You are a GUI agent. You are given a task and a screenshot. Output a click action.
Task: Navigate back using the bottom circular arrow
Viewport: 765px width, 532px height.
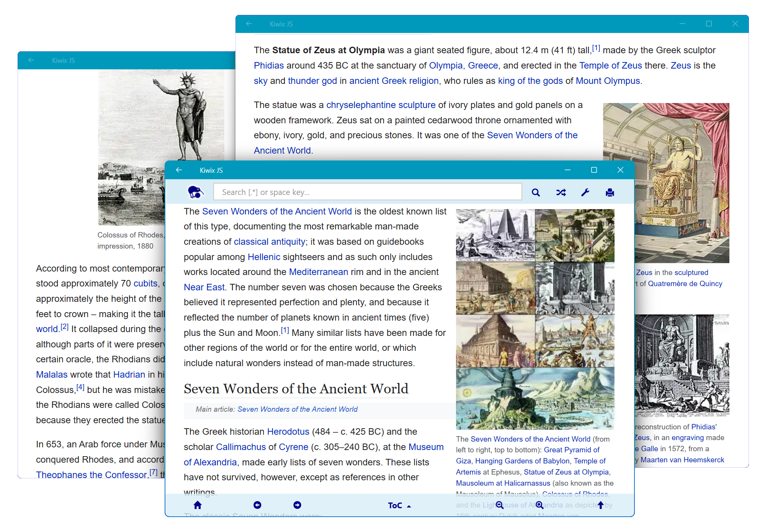pos(257,505)
